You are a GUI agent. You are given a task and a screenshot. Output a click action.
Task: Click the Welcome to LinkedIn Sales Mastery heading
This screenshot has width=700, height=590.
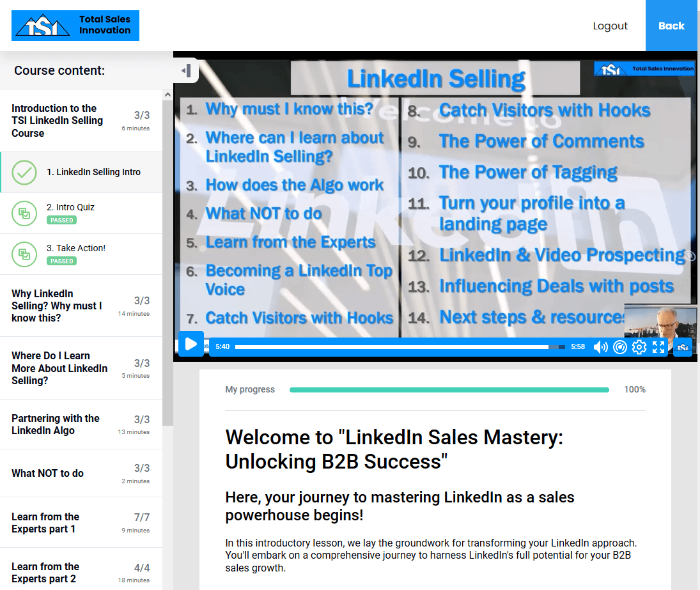[394, 449]
